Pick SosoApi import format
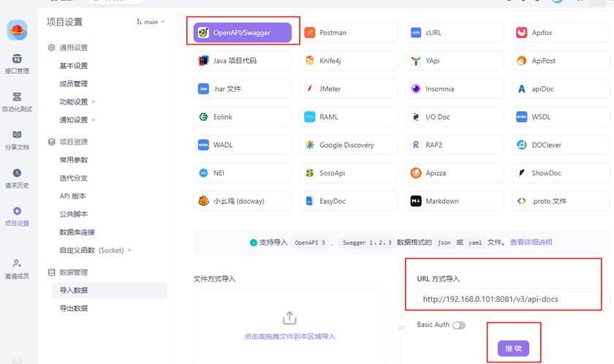Screen dimensions: 614x364 click(x=349, y=173)
